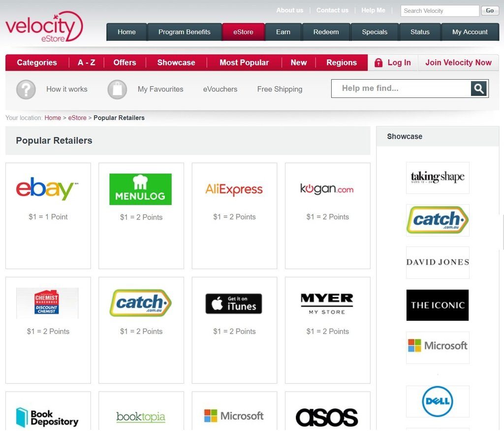The width and height of the screenshot is (504, 431).
Task: Open the Regions menu item
Action: coord(342,62)
